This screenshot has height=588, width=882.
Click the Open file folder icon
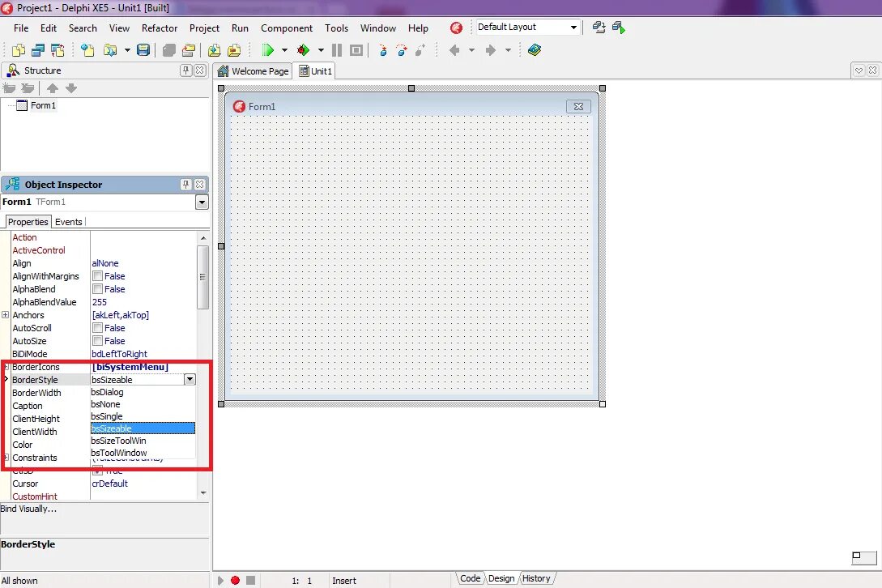[x=109, y=50]
